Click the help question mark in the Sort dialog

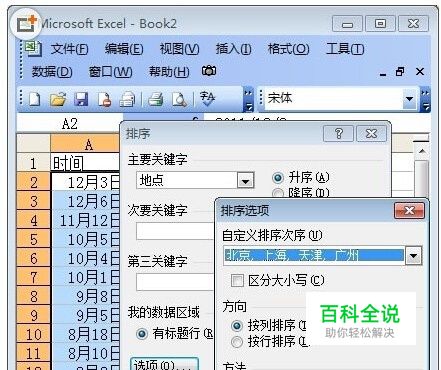tap(338, 133)
